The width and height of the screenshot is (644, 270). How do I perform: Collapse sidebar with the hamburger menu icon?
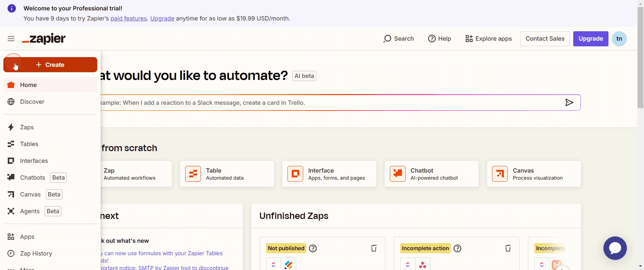11,39
